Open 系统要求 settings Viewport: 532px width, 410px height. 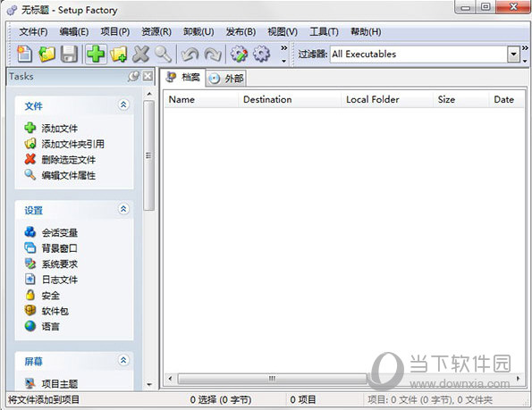point(51,264)
